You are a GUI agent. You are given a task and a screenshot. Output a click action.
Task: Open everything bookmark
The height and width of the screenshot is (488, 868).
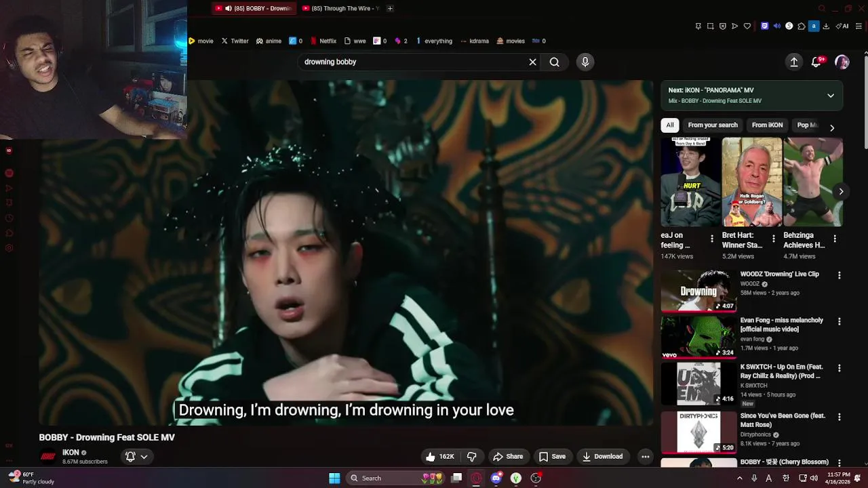click(434, 41)
